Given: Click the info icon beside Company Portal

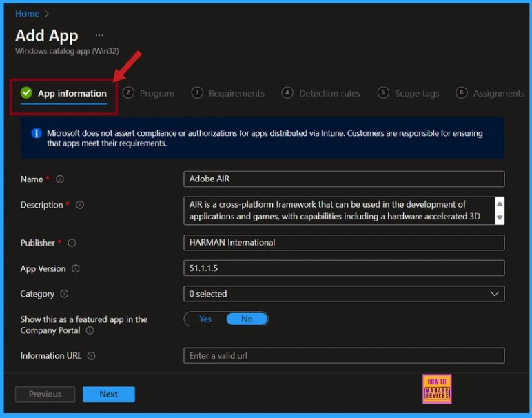Looking at the screenshot, I should (x=90, y=330).
